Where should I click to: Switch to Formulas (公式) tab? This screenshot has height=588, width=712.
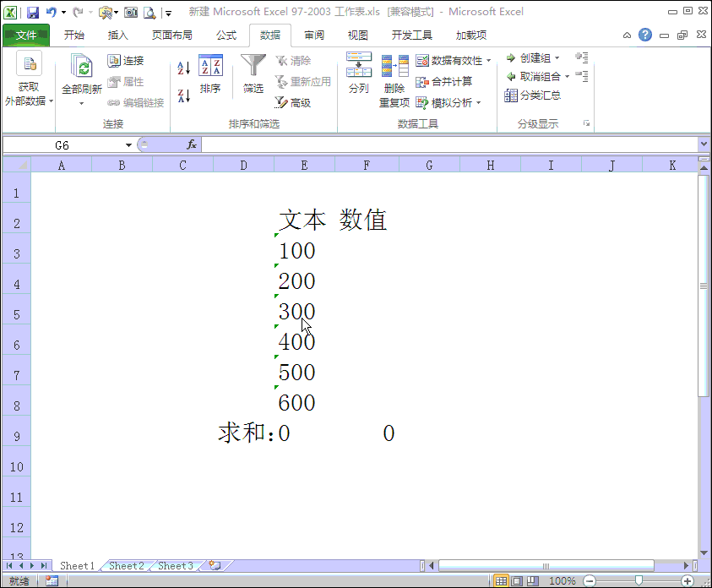point(226,35)
